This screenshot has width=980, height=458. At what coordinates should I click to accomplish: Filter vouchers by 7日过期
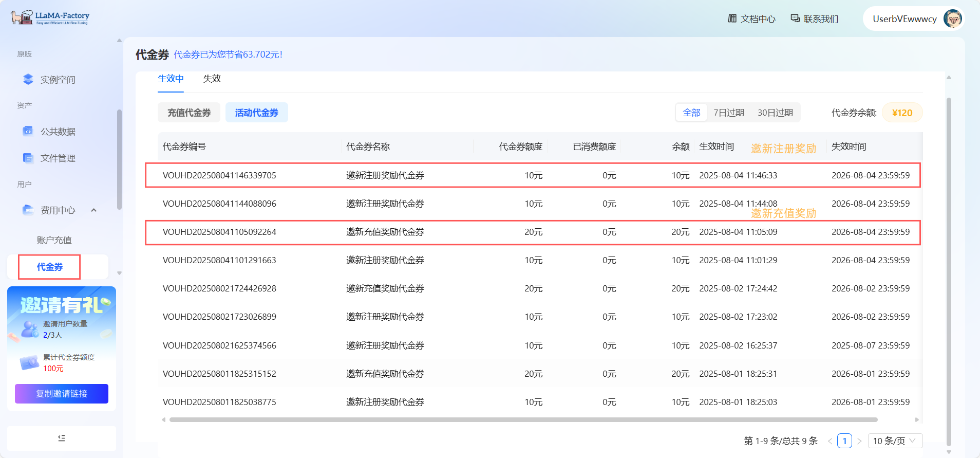[x=728, y=113]
